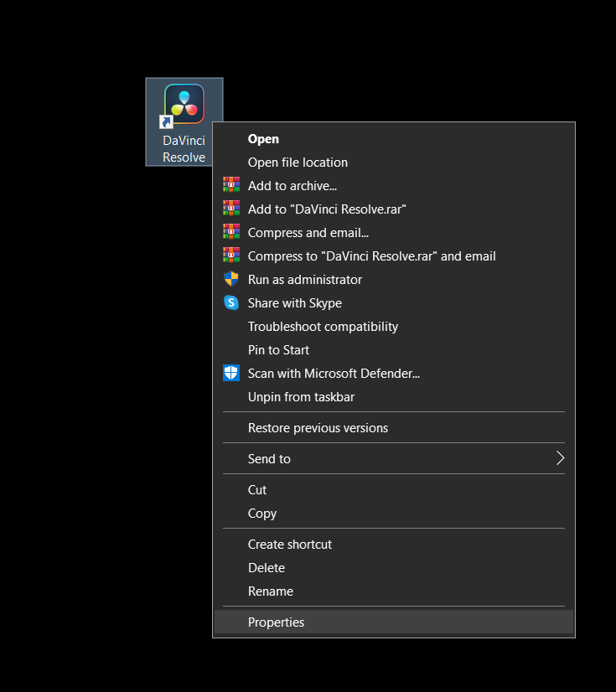
Task: Choose Create shortcut
Action: click(x=394, y=545)
